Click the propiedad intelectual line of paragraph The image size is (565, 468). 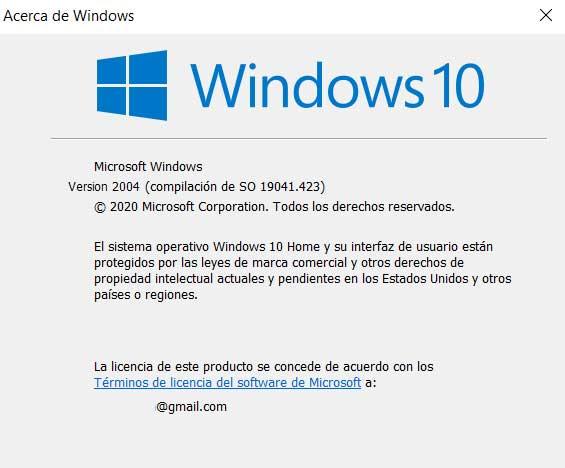point(303,279)
